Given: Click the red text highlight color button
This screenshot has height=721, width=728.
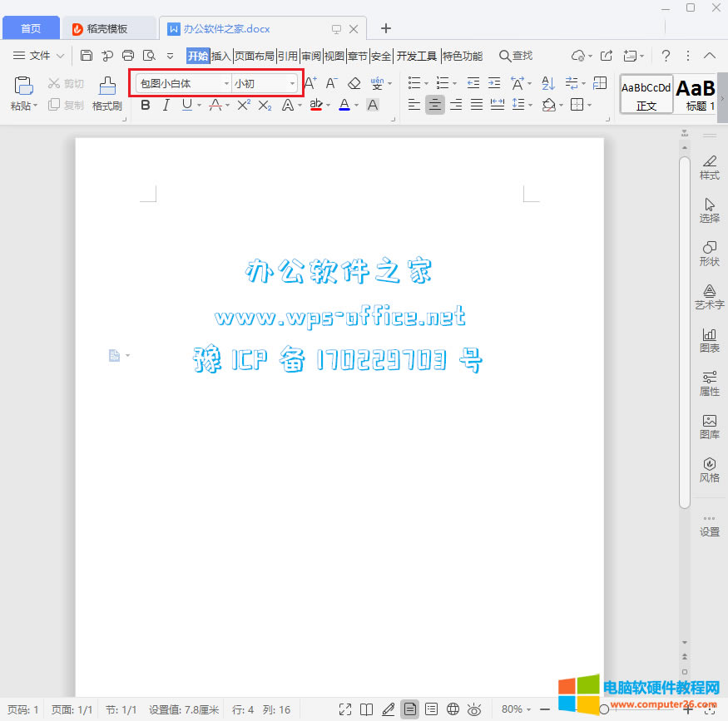Looking at the screenshot, I should pos(316,105).
